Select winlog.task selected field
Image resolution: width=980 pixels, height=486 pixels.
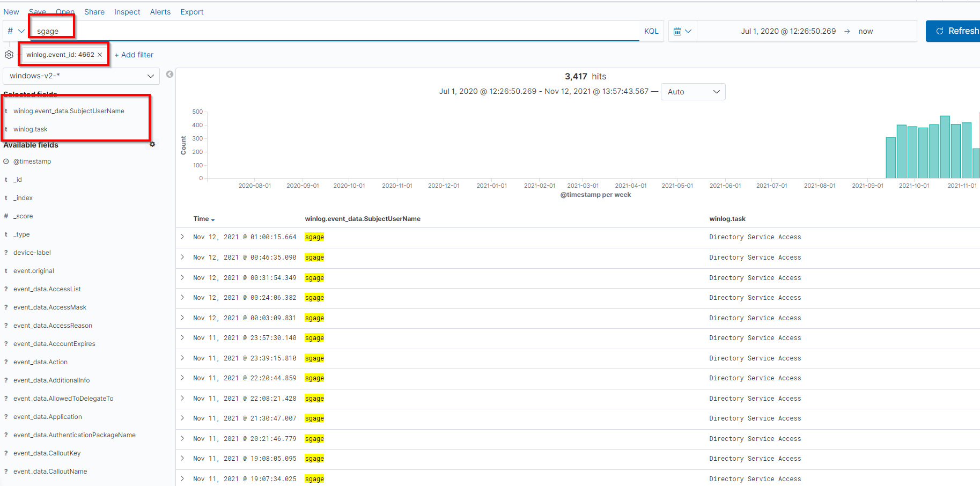tap(31, 129)
